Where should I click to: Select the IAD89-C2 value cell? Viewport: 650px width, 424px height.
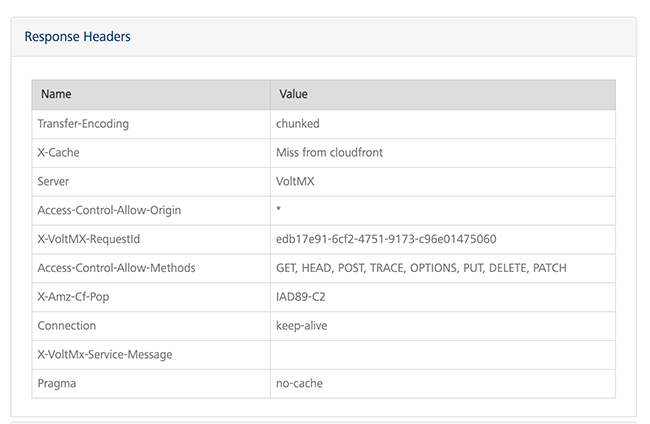click(301, 297)
